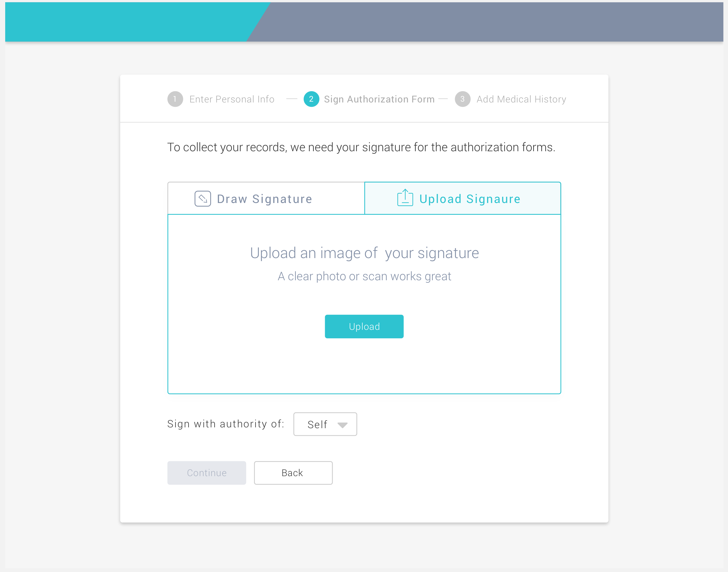Open the Self authority dropdown
The width and height of the screenshot is (728, 572).
pos(325,424)
